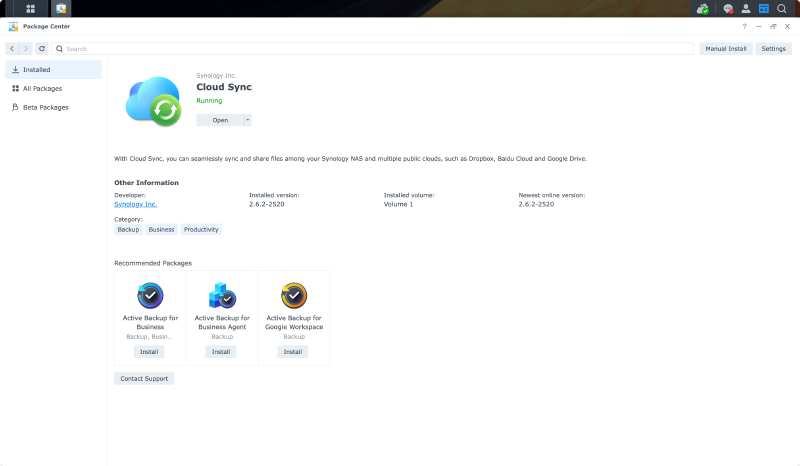Image resolution: width=800 pixels, height=466 pixels.
Task: Expand the dropdown arrow beside Open
Action: click(x=247, y=120)
